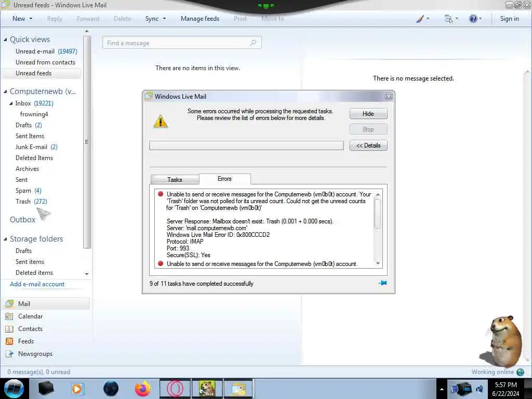Open the Outbox folder
This screenshot has width=532, height=399.
pos(22,220)
